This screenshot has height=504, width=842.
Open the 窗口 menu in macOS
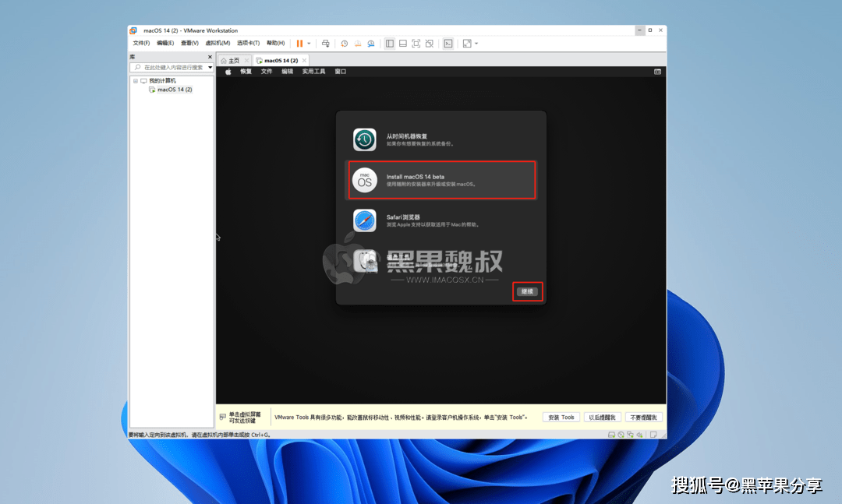341,72
